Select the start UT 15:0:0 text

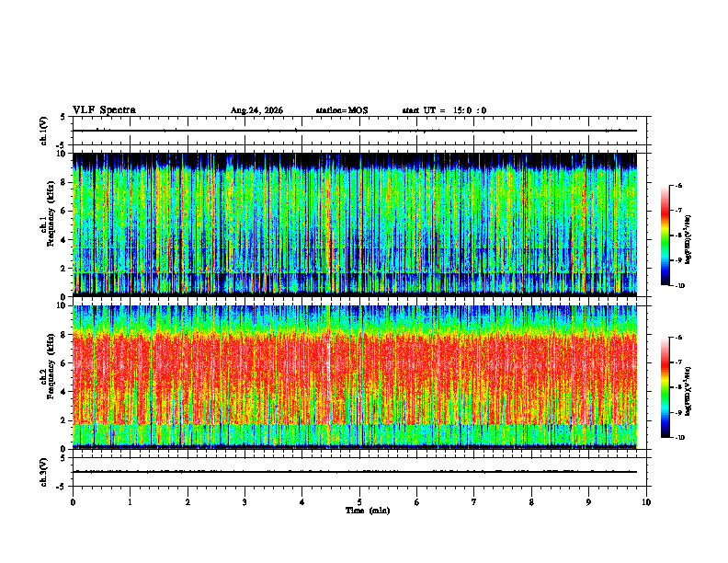click(444, 110)
